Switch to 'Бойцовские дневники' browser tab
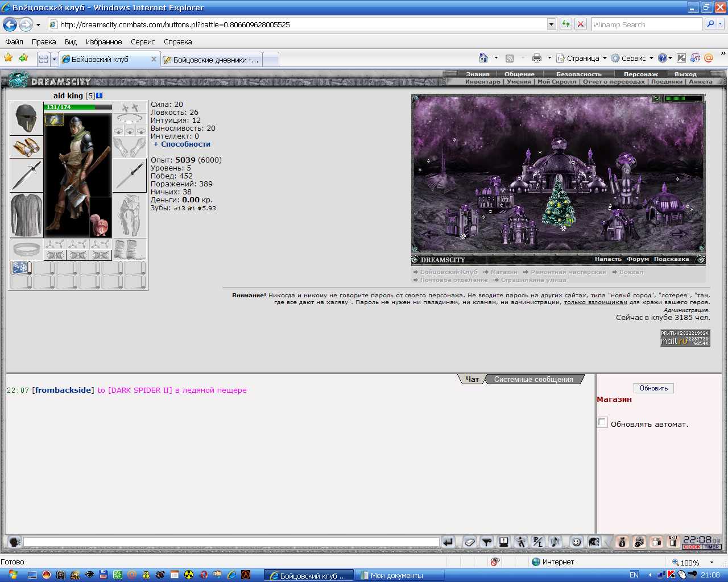This screenshot has width=728, height=582. click(212, 59)
